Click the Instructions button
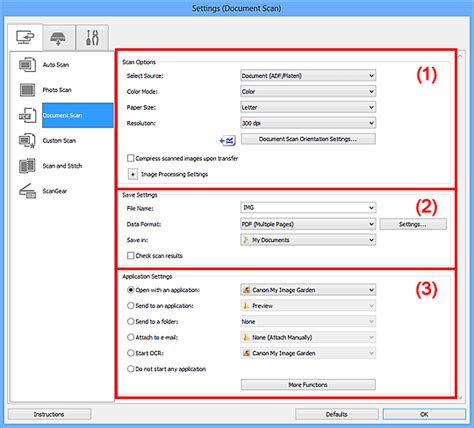 pos(49,414)
